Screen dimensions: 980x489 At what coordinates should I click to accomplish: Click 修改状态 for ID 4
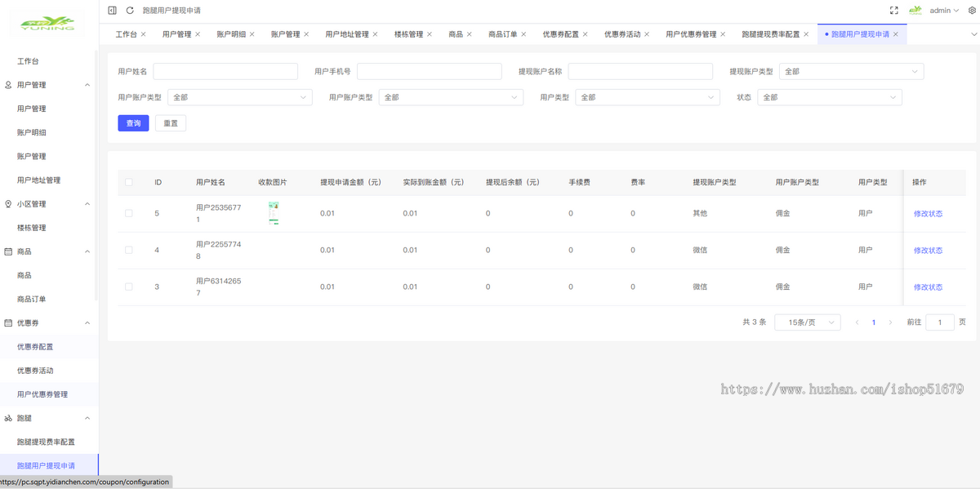pyautogui.click(x=928, y=251)
